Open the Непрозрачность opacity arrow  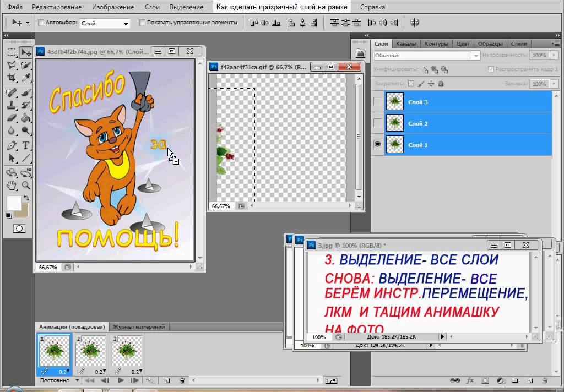point(554,56)
